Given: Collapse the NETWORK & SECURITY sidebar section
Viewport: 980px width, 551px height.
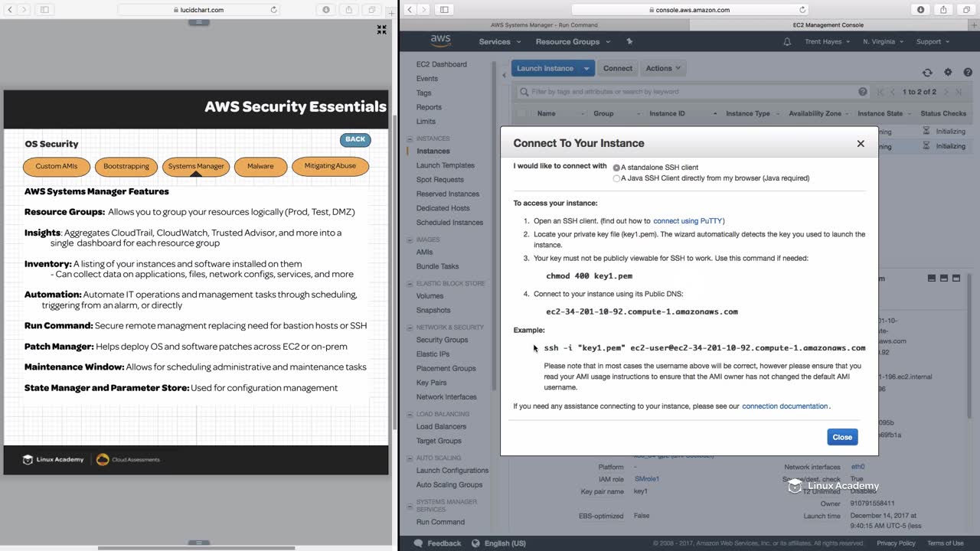Looking at the screenshot, I should point(410,327).
